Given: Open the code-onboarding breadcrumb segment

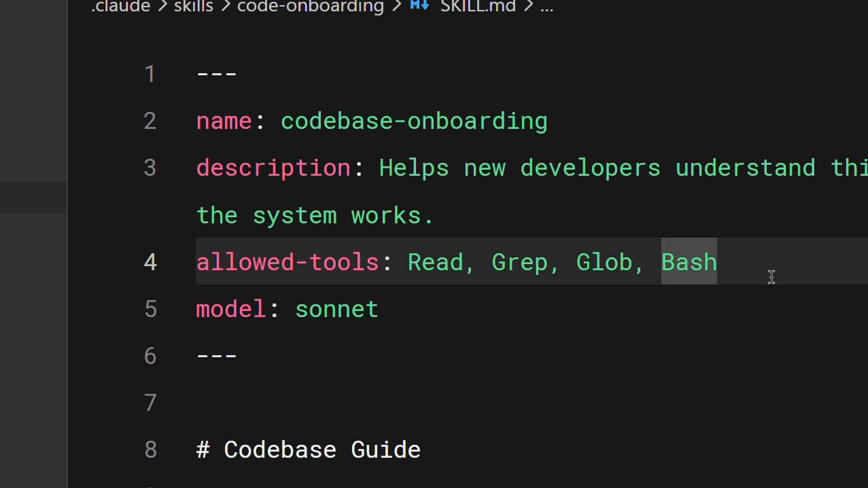Looking at the screenshot, I should pos(310,6).
